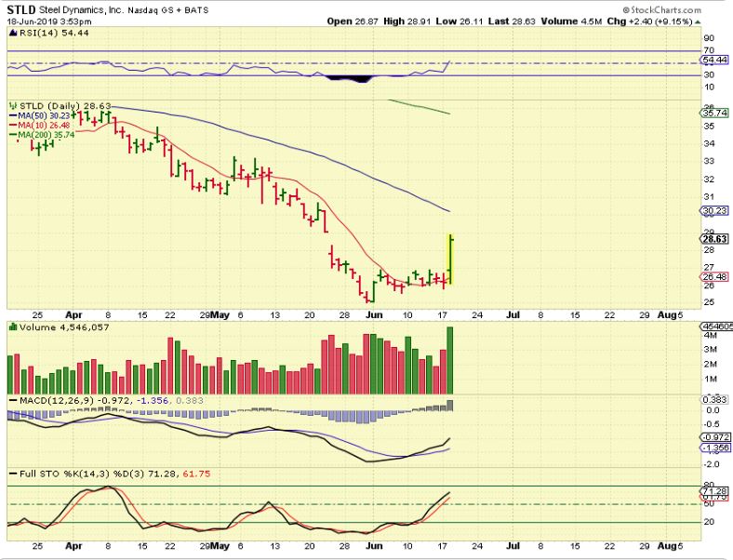The image size is (733, 560).
Task: Click the STLD (Daily) 28.63 legend label
Action: 65,106
